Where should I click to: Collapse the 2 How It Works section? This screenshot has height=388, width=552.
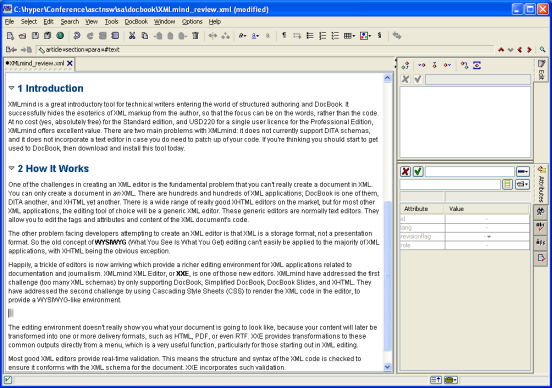tap(12, 168)
